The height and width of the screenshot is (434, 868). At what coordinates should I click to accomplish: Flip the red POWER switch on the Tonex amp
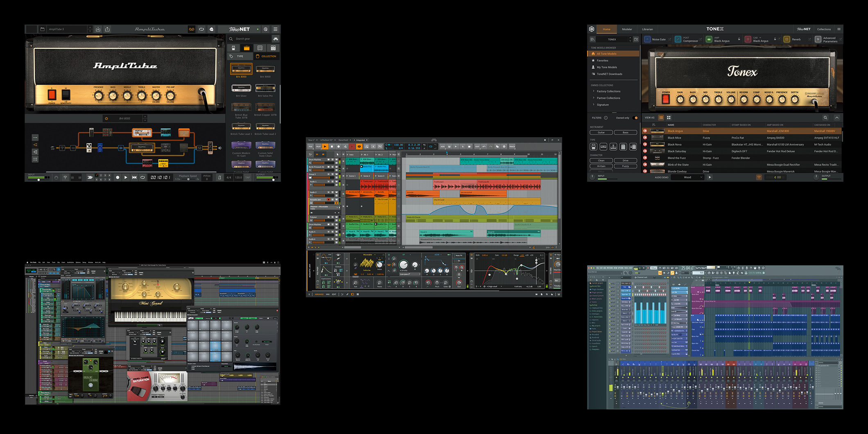[666, 99]
